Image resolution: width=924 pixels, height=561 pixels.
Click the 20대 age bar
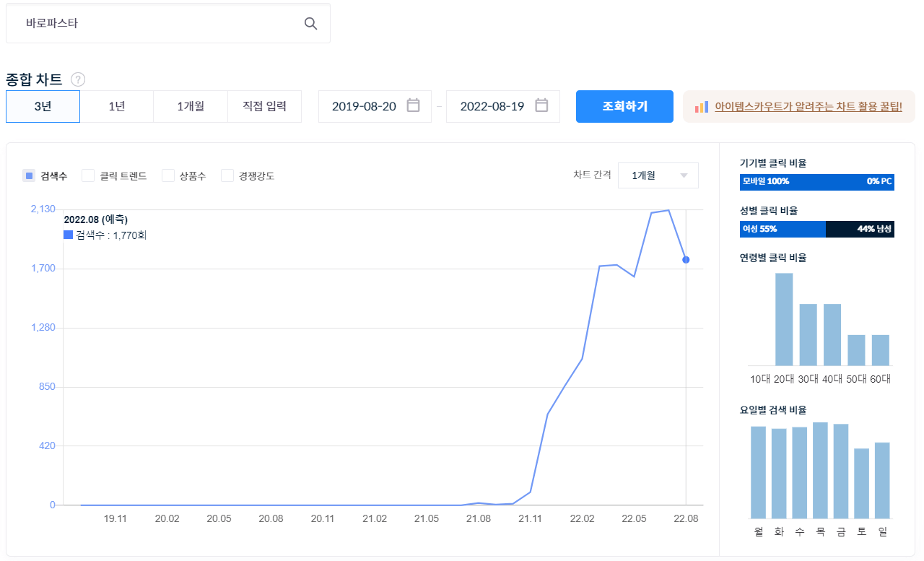point(784,319)
